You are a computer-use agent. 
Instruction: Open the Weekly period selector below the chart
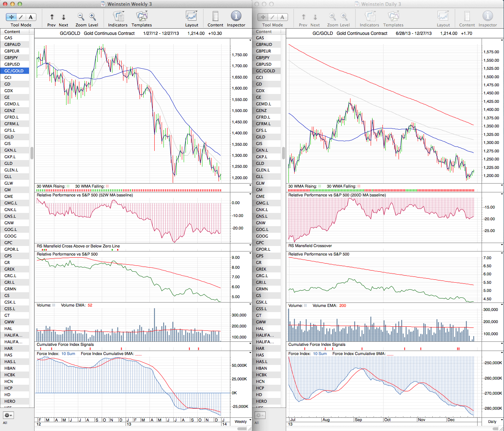(x=241, y=421)
